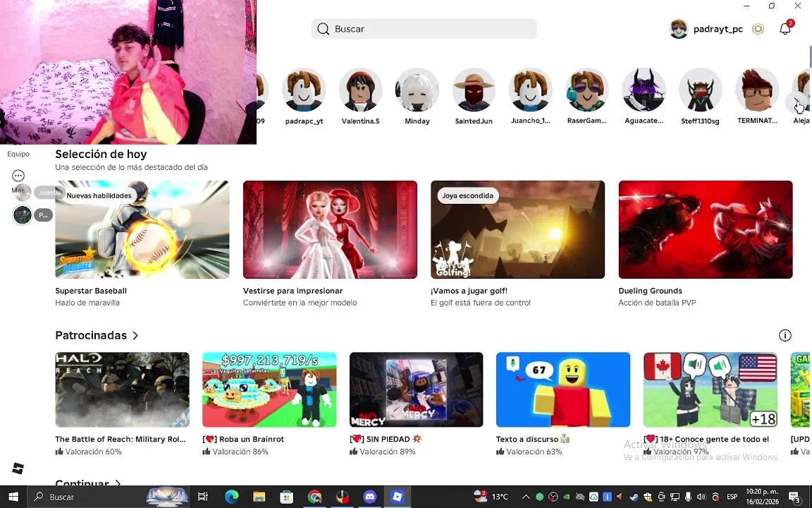Open the Vestirse para impresionar card
The height and width of the screenshot is (508, 812).
click(x=330, y=229)
